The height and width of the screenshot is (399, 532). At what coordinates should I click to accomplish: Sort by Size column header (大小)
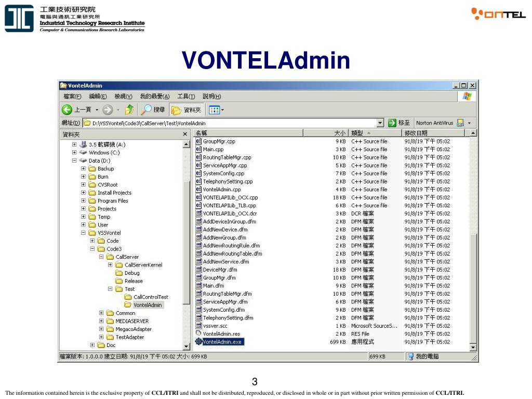click(326, 133)
